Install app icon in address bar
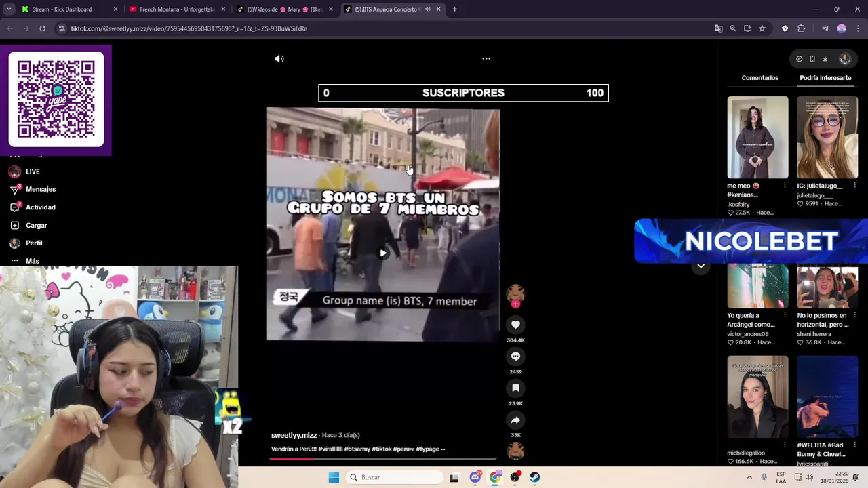This screenshot has width=868, height=488. 747,28
